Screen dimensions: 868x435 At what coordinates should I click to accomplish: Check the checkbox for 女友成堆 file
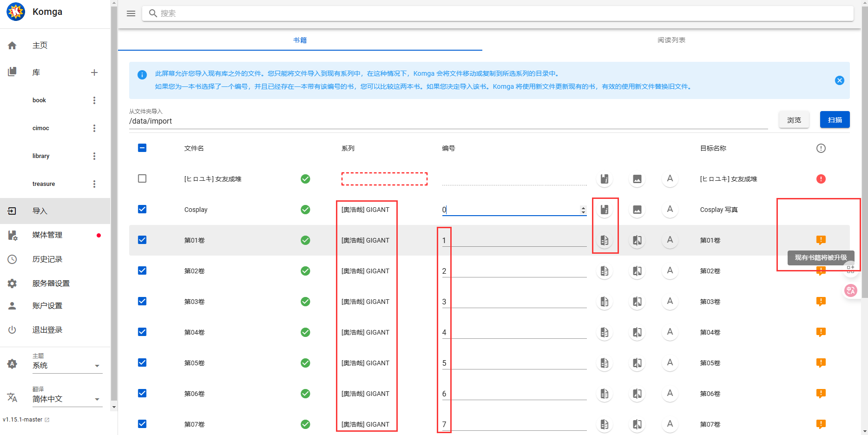pyautogui.click(x=142, y=179)
